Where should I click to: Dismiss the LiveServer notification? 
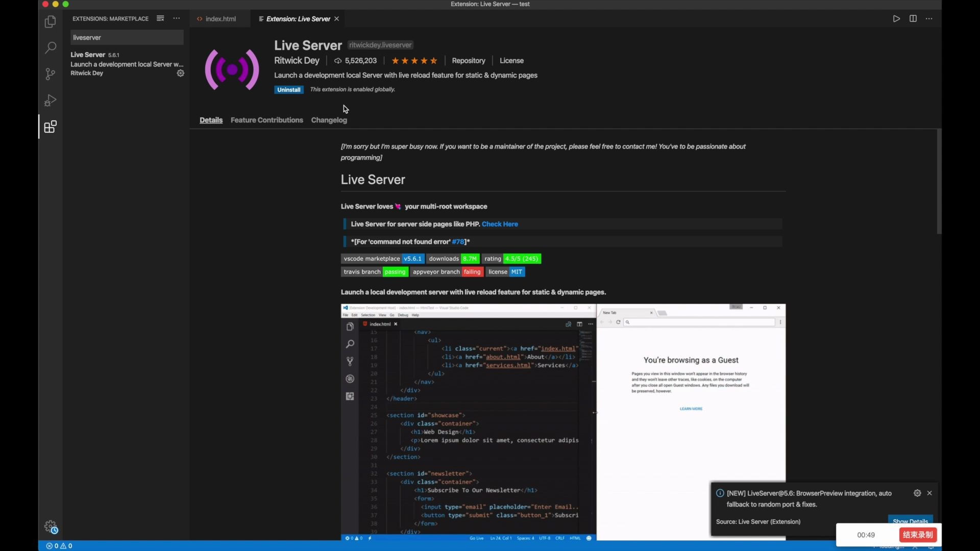pyautogui.click(x=929, y=493)
